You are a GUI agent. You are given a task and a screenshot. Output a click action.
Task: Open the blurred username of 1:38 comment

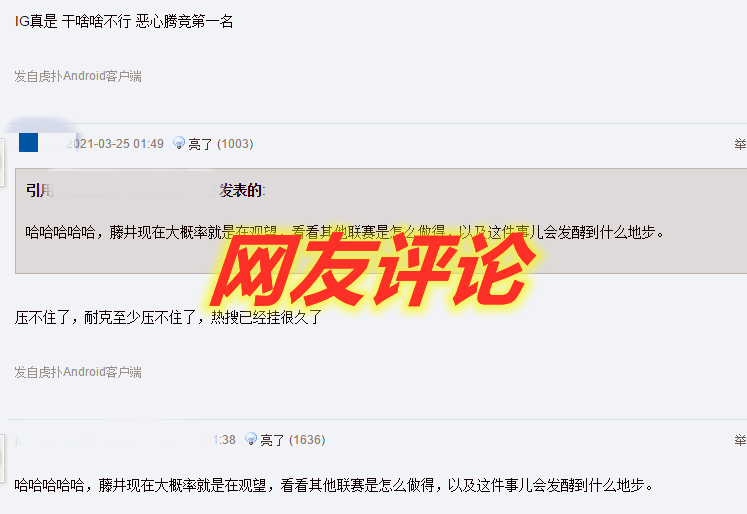110,440
